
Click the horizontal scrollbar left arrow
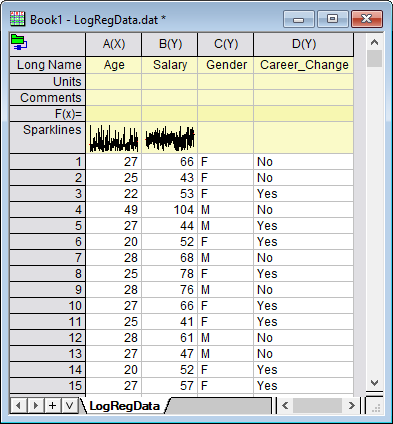tap(285, 406)
